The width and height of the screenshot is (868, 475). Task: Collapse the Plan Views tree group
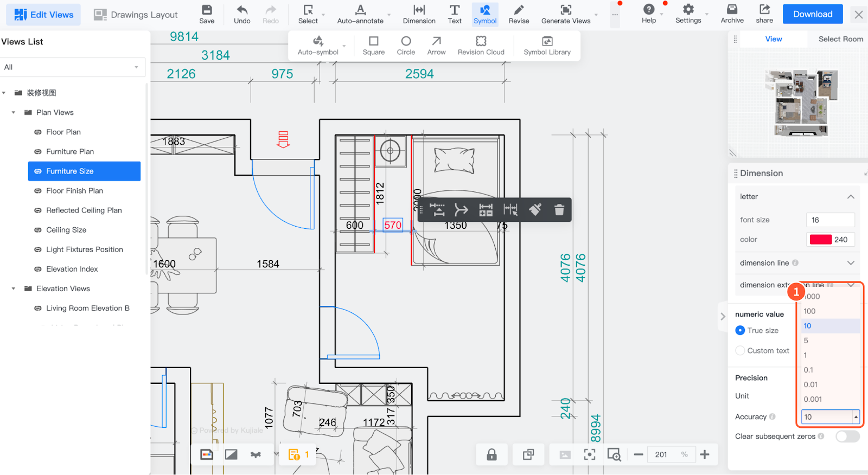(14, 113)
